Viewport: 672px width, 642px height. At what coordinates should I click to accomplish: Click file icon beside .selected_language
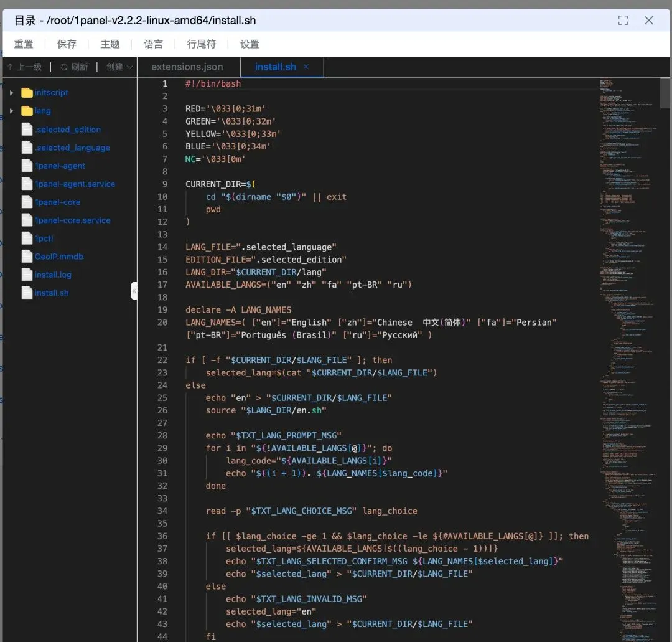pyautogui.click(x=27, y=148)
